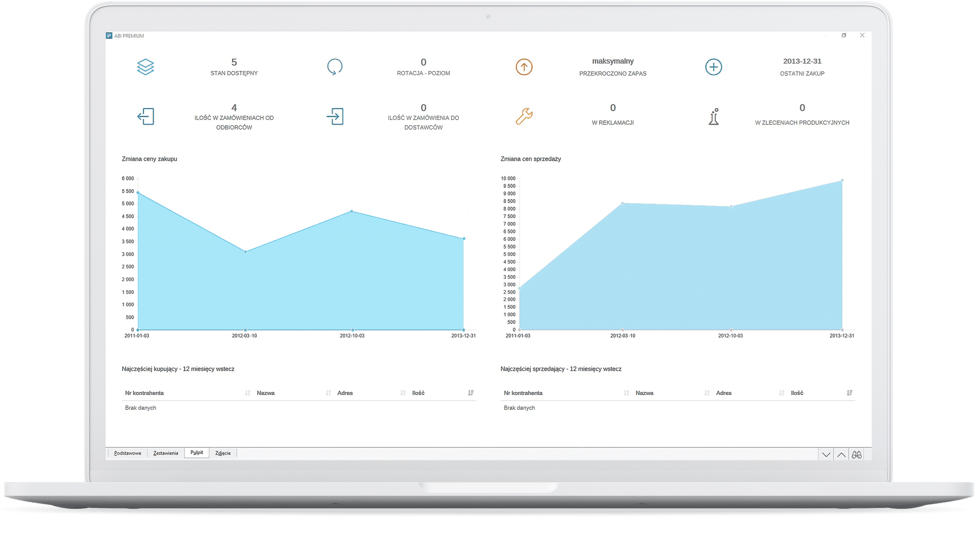The height and width of the screenshot is (533, 980).
Task: Click the orange wrench complaints icon
Action: [524, 116]
